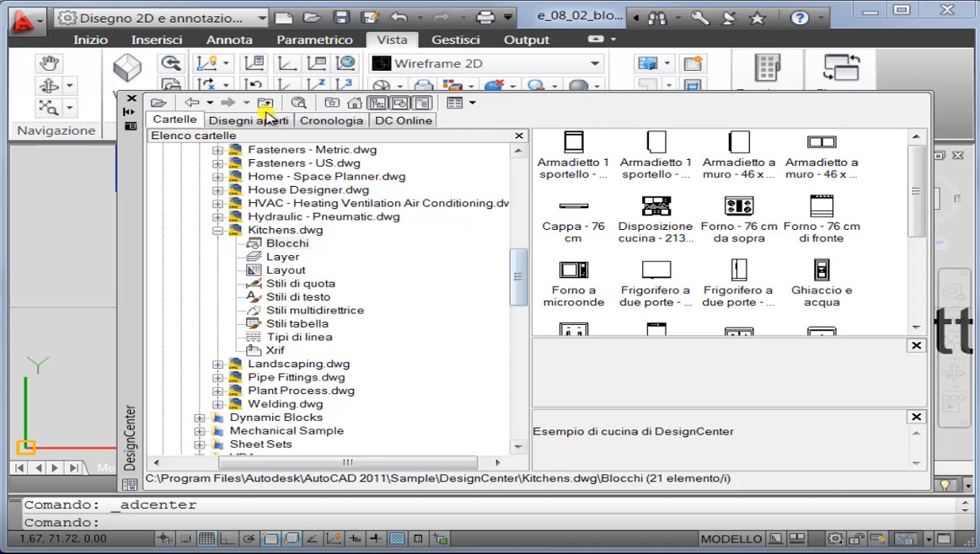Open the Help question mark
980x554 pixels.
coord(800,19)
